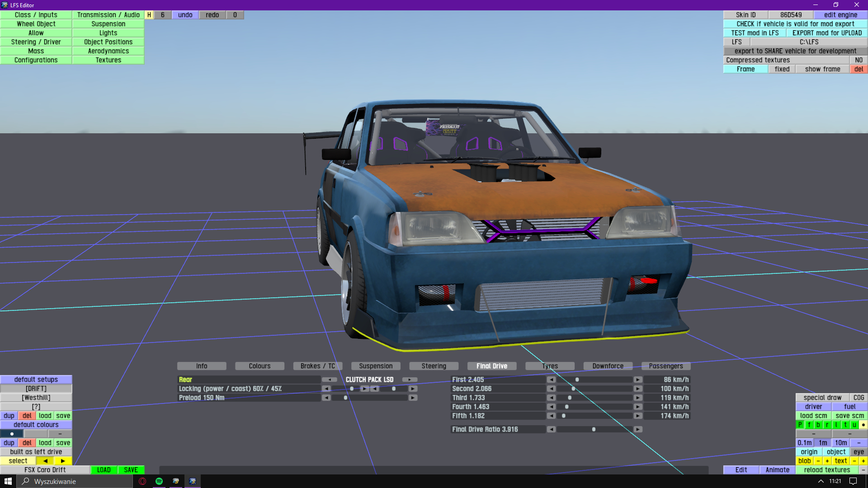Click the H button next to undo
The height and width of the screenshot is (488, 868).
(x=149, y=15)
